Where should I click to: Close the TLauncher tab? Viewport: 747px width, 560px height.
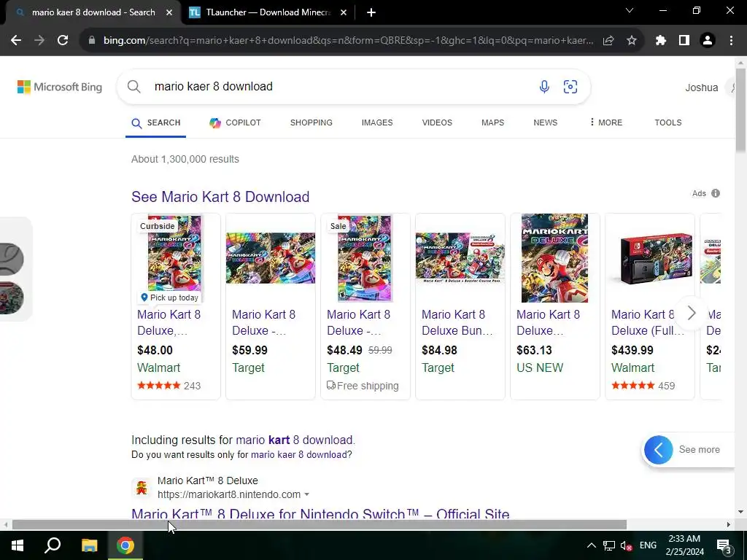pyautogui.click(x=344, y=12)
